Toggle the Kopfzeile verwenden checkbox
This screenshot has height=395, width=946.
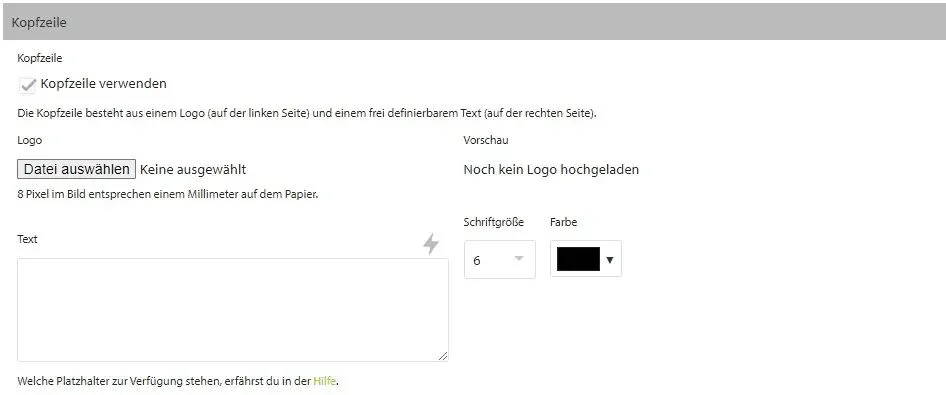pos(27,86)
